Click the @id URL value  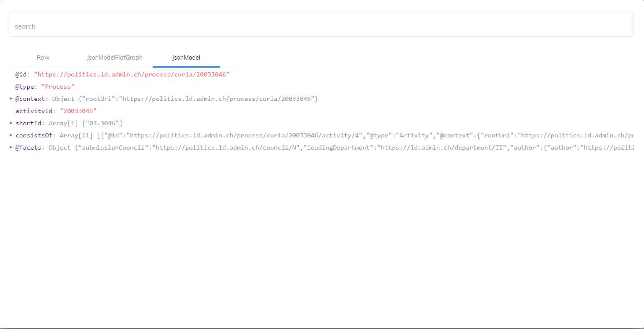point(132,74)
